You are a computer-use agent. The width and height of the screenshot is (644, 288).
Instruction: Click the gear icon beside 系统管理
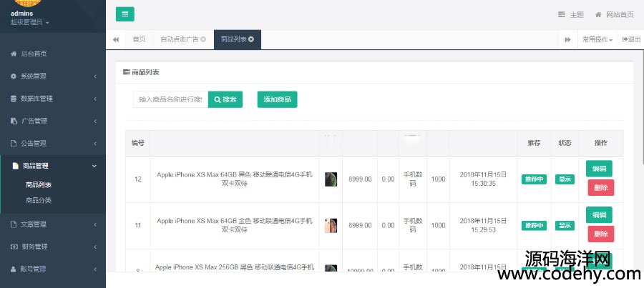(14, 76)
